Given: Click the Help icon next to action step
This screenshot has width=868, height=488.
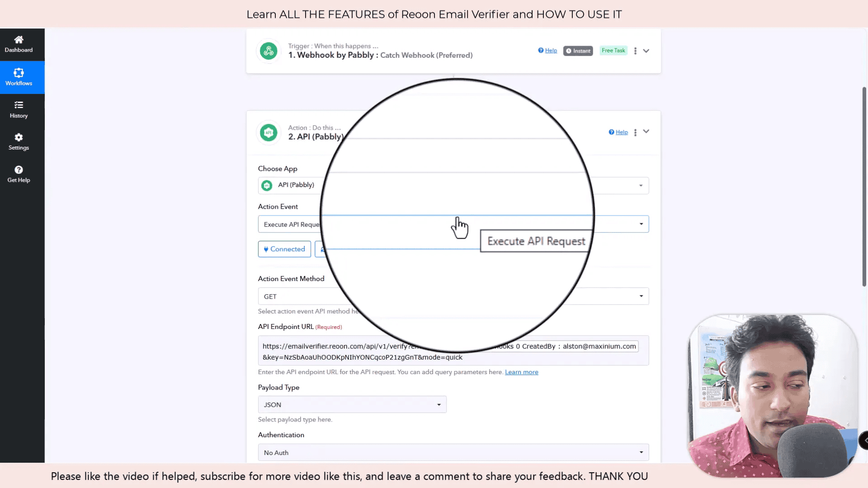Looking at the screenshot, I should (618, 131).
